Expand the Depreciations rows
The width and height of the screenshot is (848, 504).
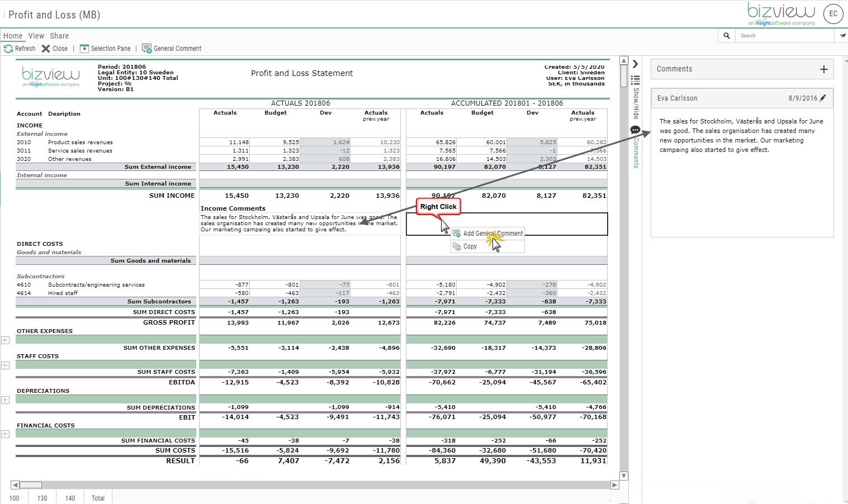[5, 400]
